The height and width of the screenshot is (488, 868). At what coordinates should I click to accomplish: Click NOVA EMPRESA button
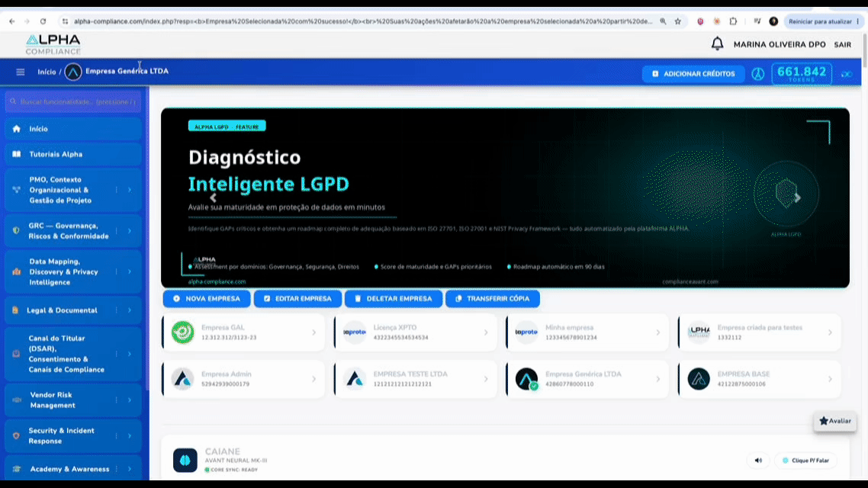[x=207, y=299]
